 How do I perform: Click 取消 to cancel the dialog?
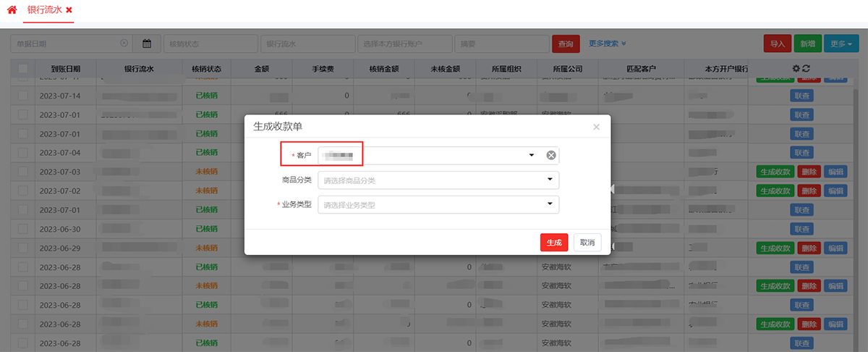click(587, 243)
